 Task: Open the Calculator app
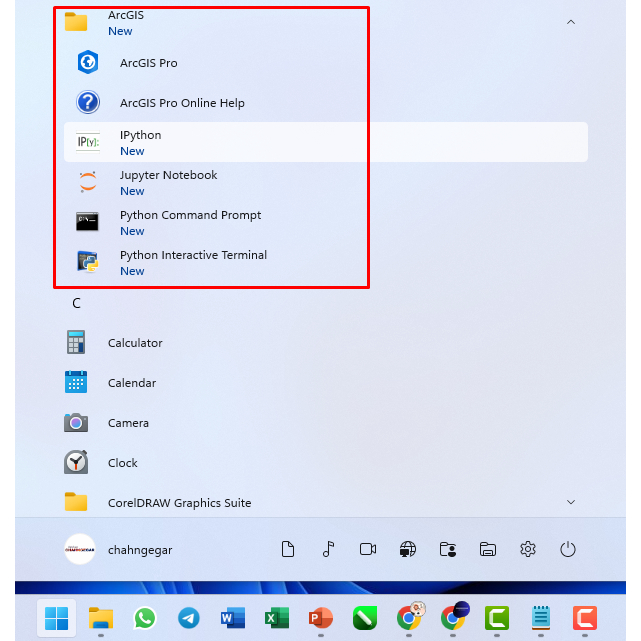pos(134,343)
